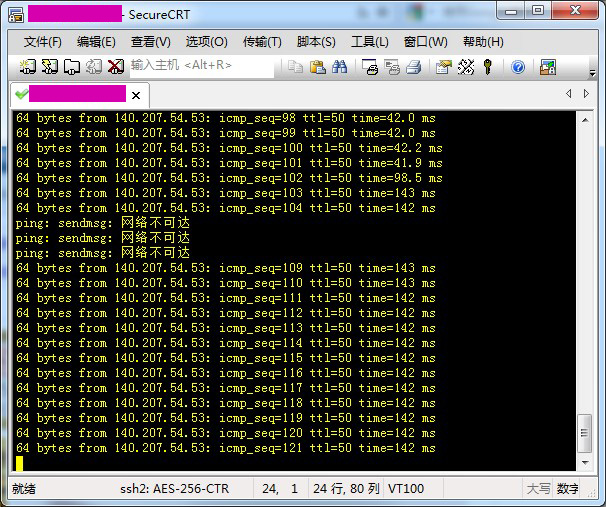
Task: Minimize the SecureCRT window
Action: coord(511,11)
